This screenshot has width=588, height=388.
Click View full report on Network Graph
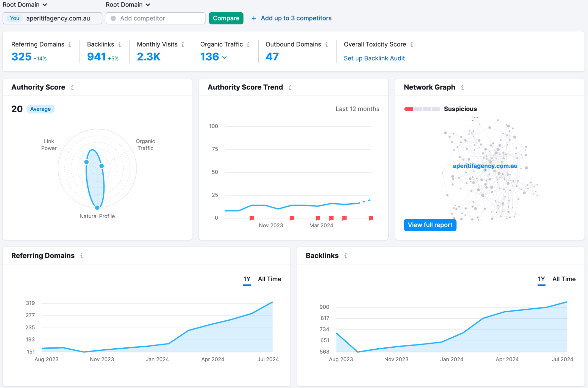(x=430, y=225)
